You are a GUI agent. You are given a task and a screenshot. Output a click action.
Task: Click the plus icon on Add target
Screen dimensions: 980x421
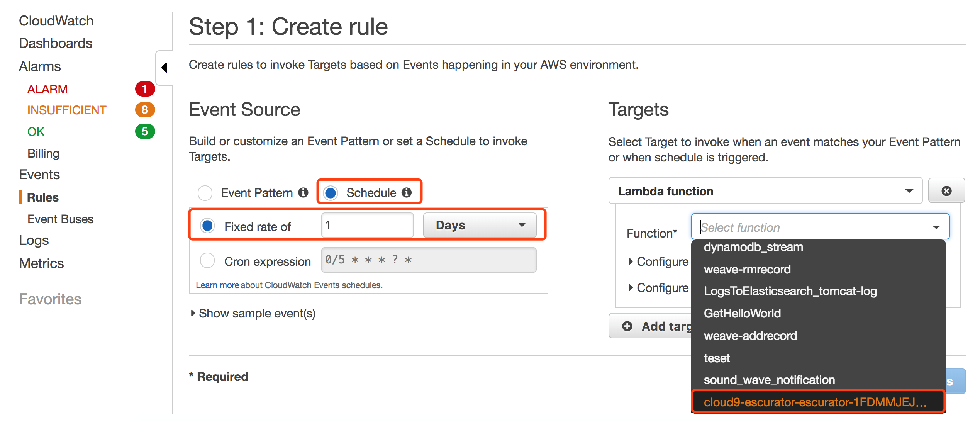click(x=627, y=326)
